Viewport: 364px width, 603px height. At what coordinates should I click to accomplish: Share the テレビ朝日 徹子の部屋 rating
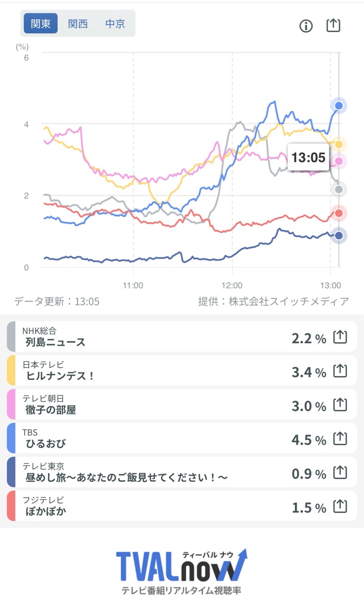340,405
